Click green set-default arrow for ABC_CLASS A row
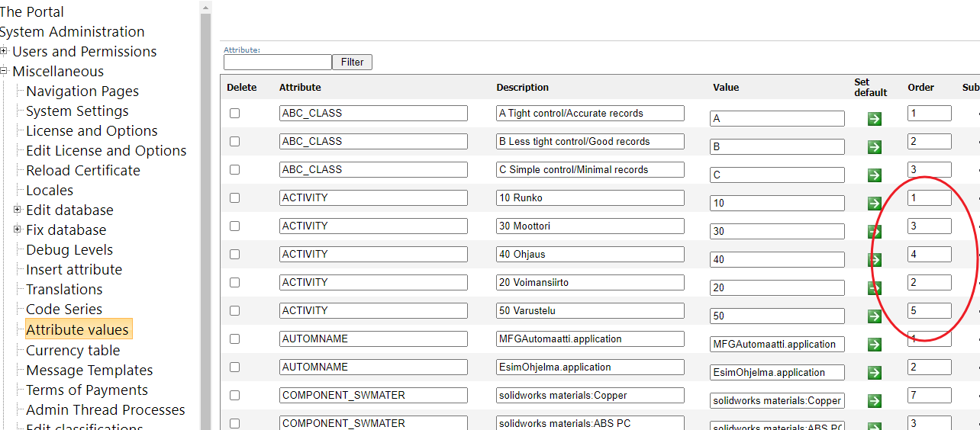980x430 pixels. coord(875,119)
